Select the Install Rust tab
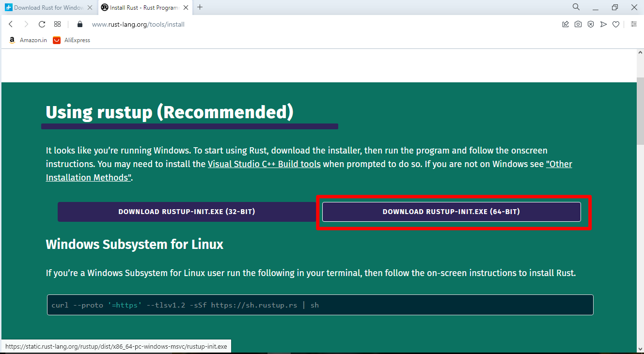Image resolution: width=644 pixels, height=354 pixels. pyautogui.click(x=141, y=7)
